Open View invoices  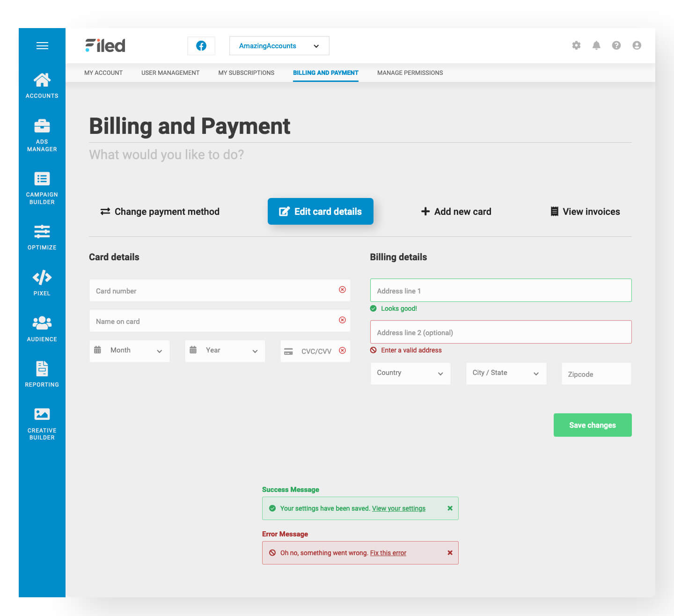585,212
